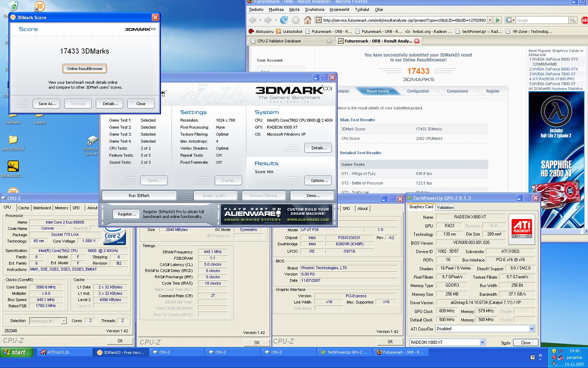Close the Futuremark ORB tab
Screen dimensions: 588x368
click(x=417, y=41)
